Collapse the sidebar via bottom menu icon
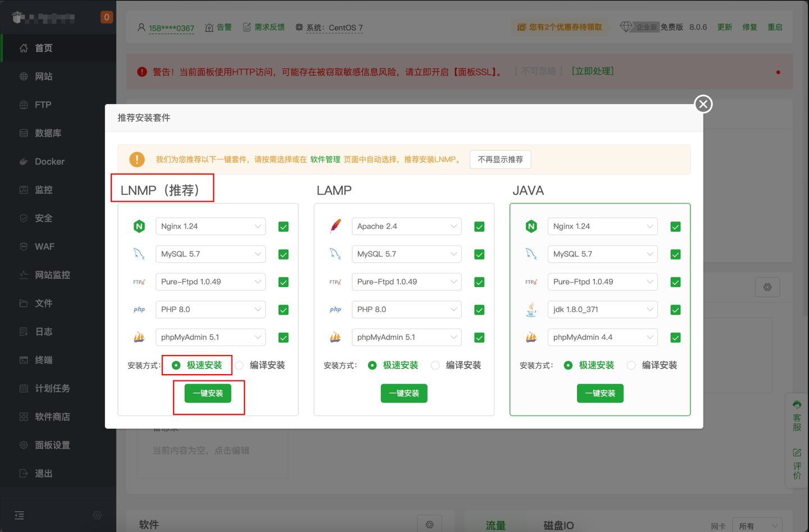Viewport: 809px width, 532px height. pos(20,515)
